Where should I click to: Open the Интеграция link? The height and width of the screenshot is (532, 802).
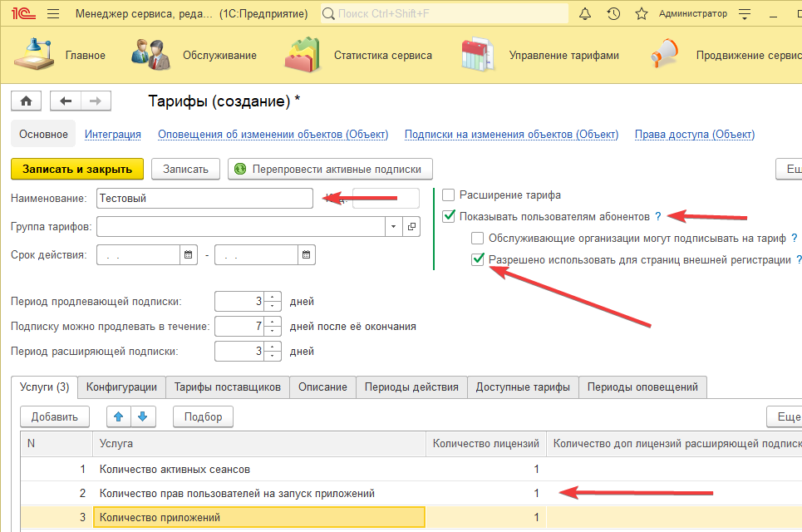tap(113, 134)
